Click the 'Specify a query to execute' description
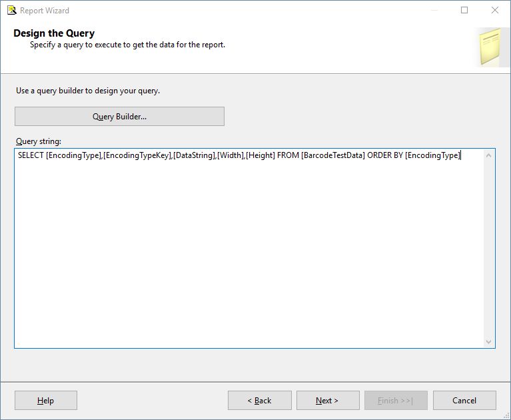Screen dimensions: 511x420 click(127, 45)
